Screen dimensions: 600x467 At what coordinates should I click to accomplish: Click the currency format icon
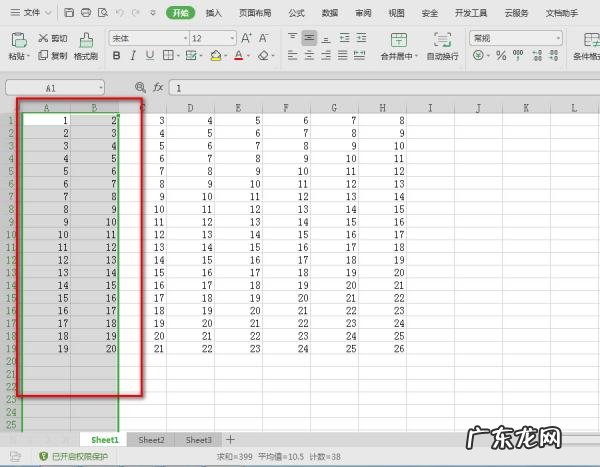pos(478,56)
